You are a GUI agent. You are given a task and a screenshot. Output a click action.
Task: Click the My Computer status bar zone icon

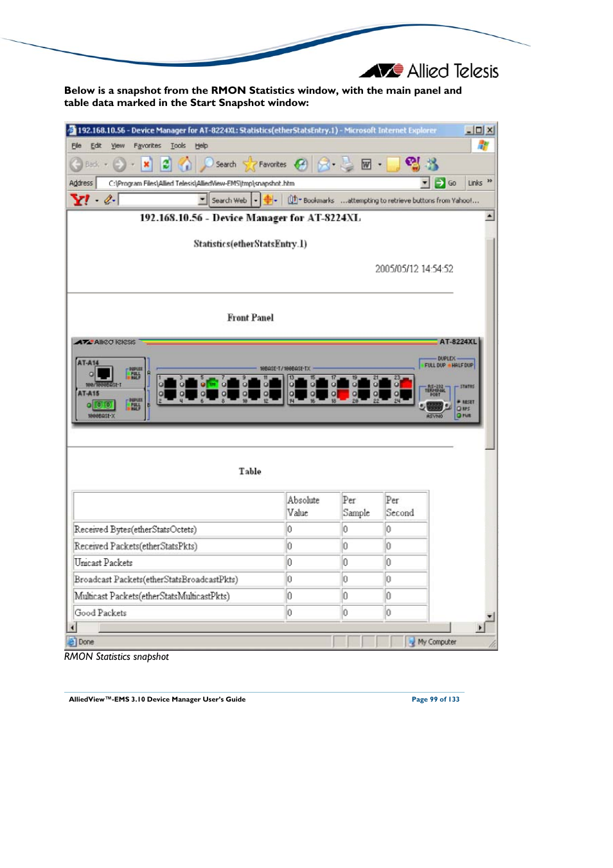pos(411,642)
